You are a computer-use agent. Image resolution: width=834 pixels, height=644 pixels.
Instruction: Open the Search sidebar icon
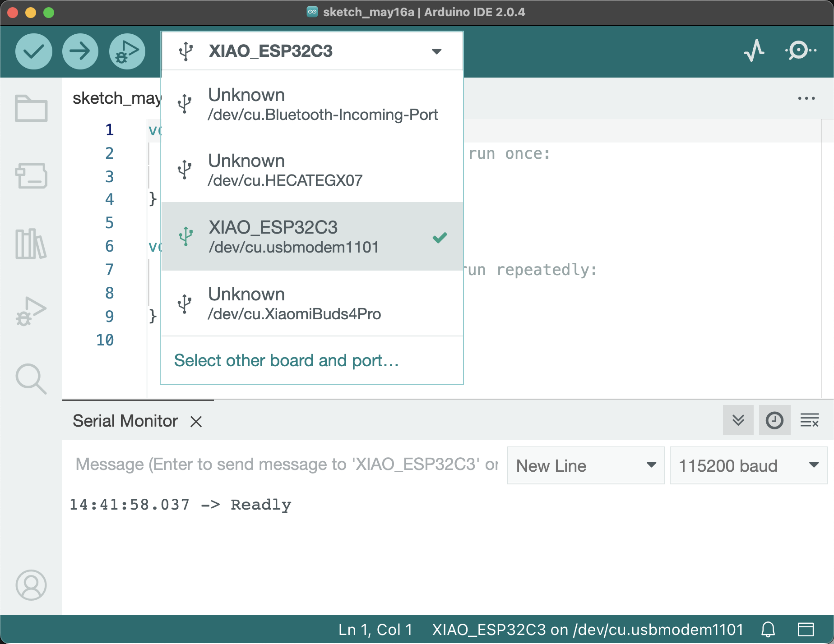(x=31, y=379)
